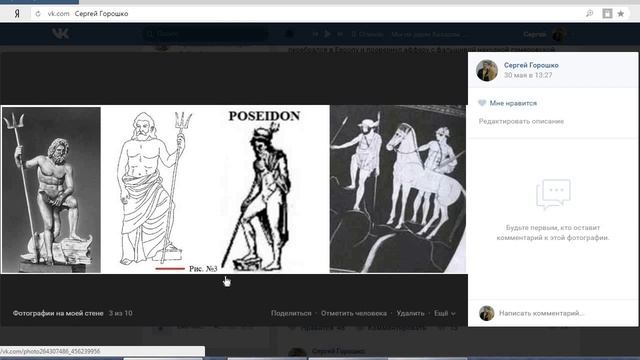Open the VK notifications bell
640x360 pixels.
click(x=289, y=34)
